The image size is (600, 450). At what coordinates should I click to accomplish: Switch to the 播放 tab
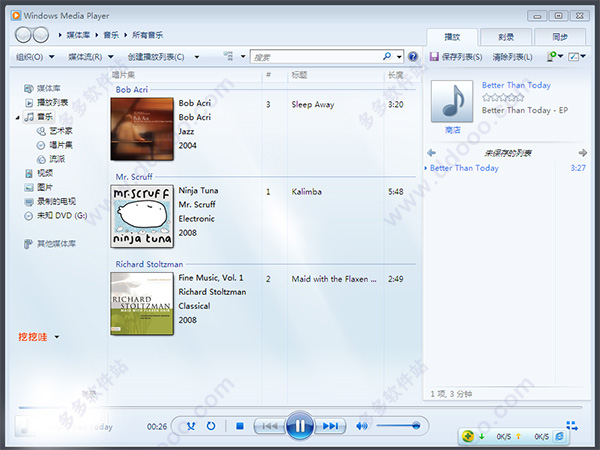point(452,37)
